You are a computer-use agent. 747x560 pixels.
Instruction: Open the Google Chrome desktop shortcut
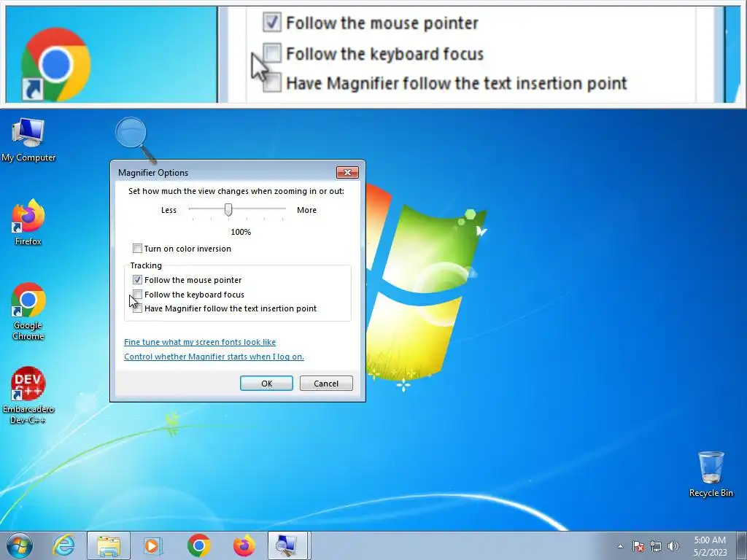coord(28,311)
